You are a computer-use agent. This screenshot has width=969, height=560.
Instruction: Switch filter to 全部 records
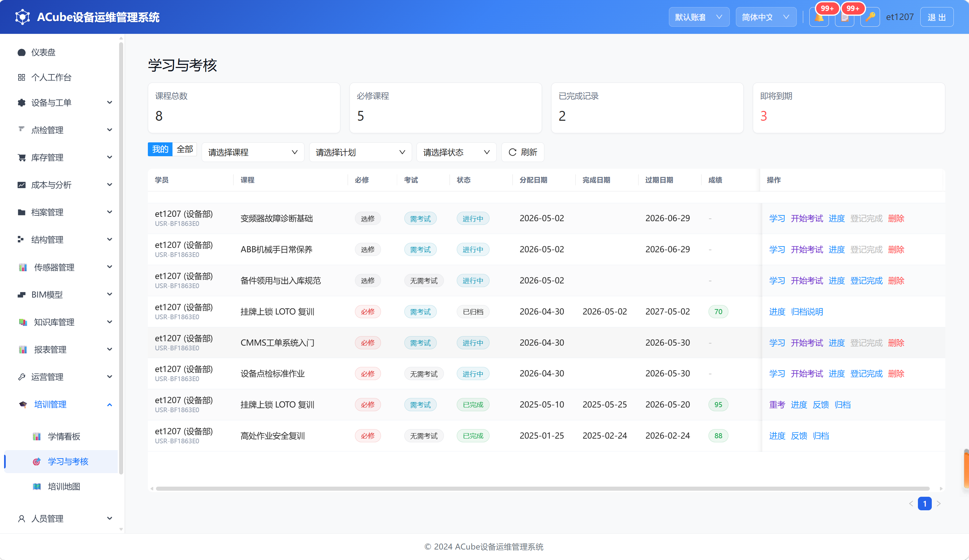point(185,149)
